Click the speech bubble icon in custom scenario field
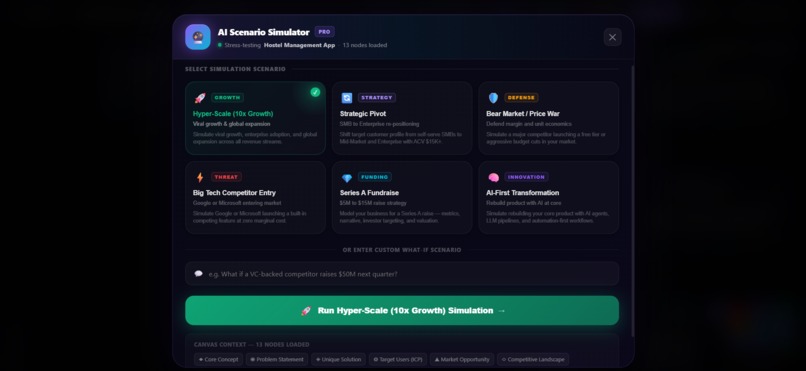806x371 pixels. tap(198, 273)
